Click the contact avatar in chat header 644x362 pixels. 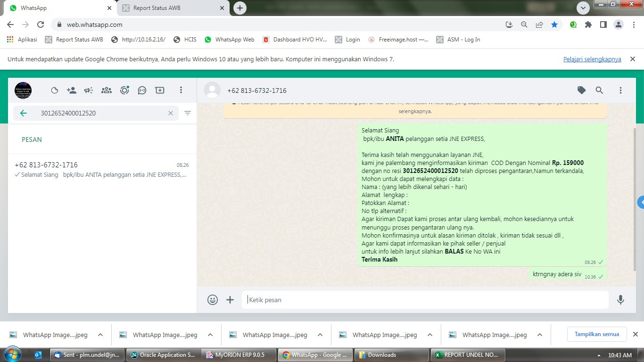click(212, 90)
